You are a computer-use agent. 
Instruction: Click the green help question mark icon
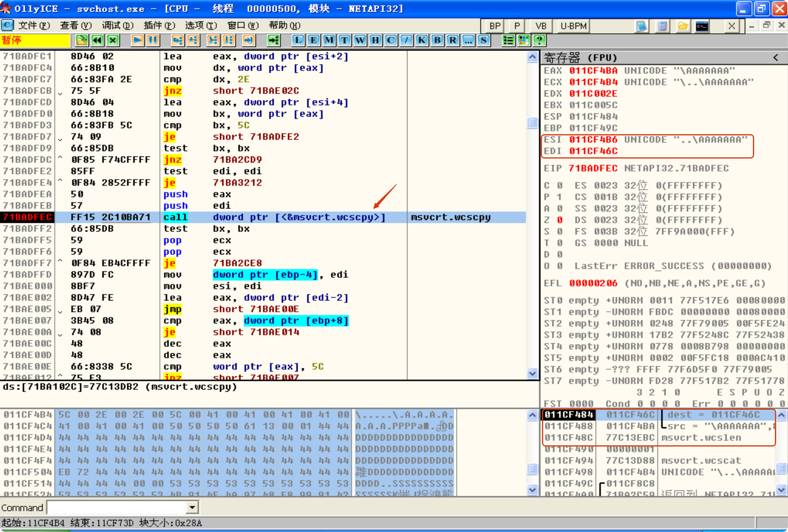[539, 41]
